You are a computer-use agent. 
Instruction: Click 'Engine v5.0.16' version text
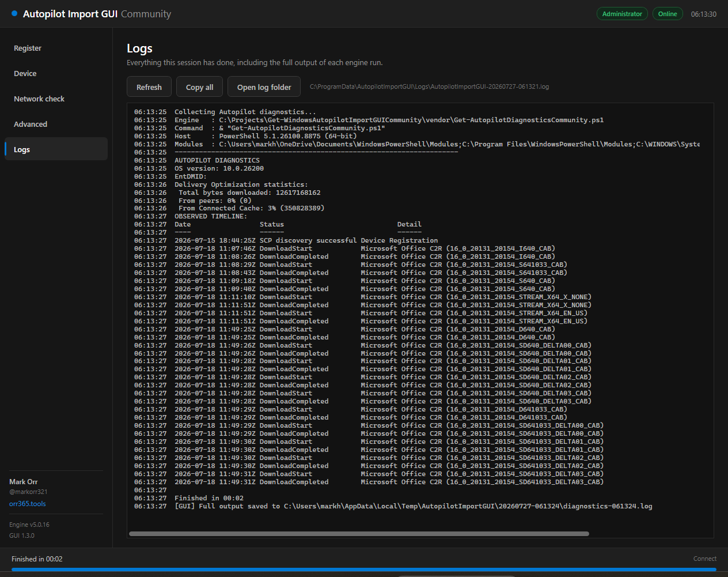click(29, 525)
